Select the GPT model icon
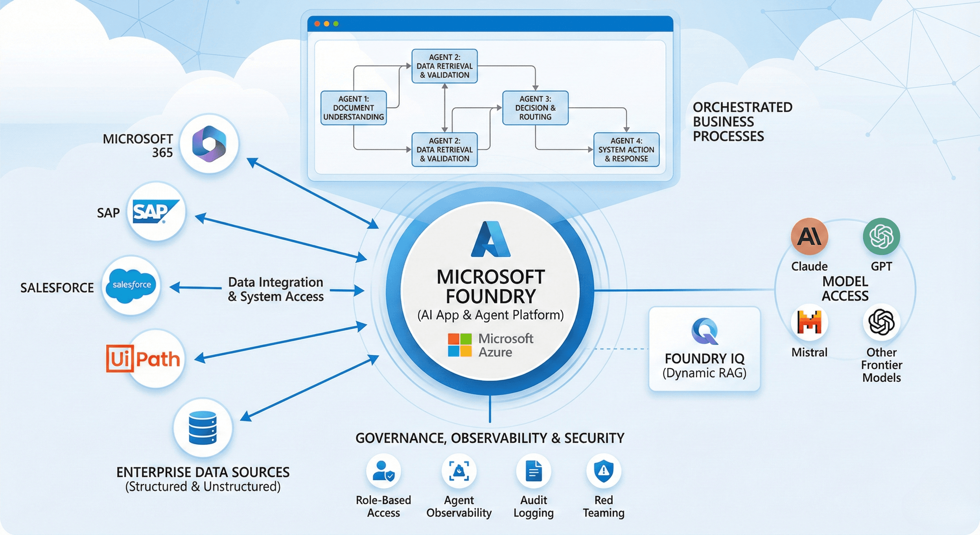The image size is (980, 535). click(x=883, y=236)
